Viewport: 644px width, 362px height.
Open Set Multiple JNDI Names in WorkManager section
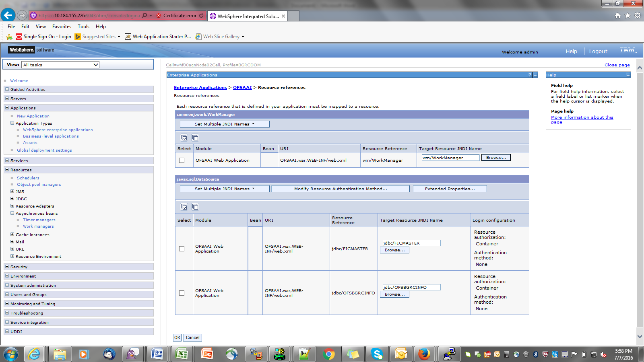(x=225, y=124)
